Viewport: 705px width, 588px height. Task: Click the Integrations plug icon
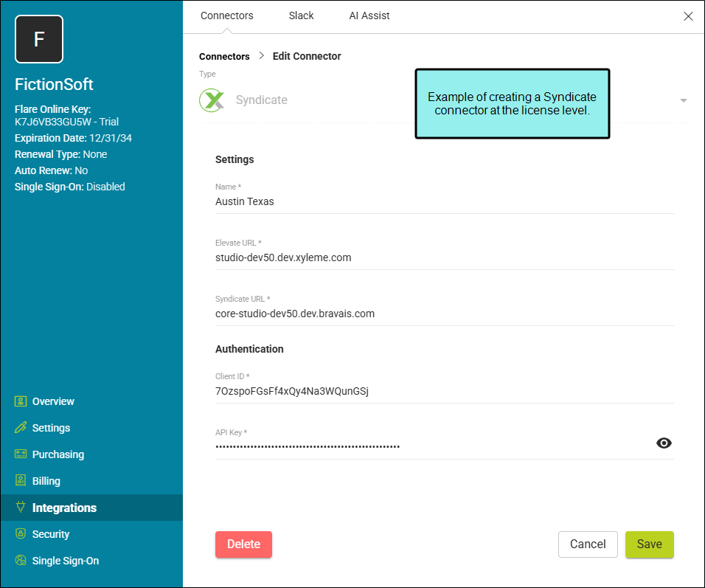(21, 508)
